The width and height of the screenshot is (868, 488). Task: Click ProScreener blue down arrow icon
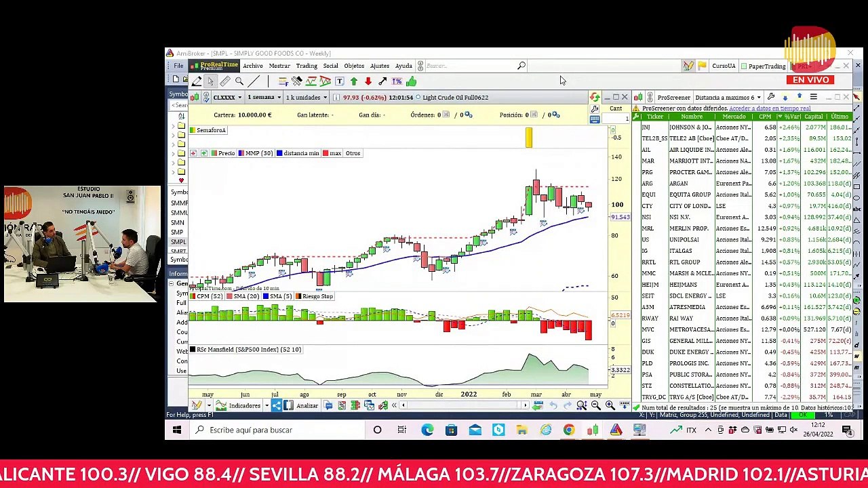tap(785, 98)
